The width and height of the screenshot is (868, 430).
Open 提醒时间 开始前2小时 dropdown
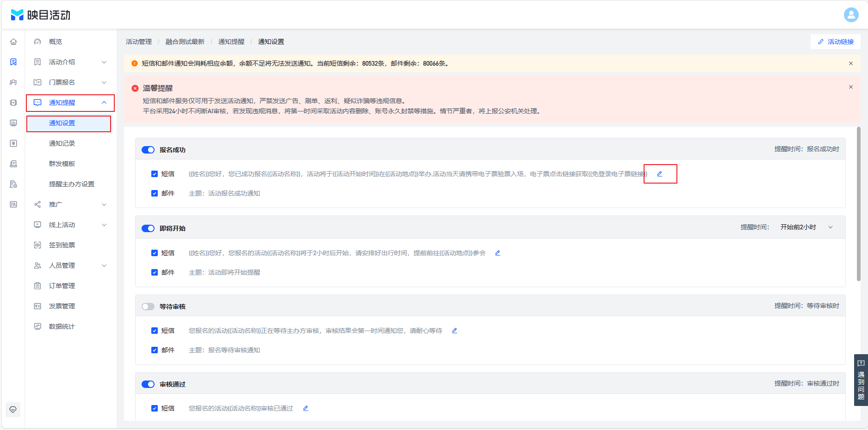pyautogui.click(x=807, y=227)
